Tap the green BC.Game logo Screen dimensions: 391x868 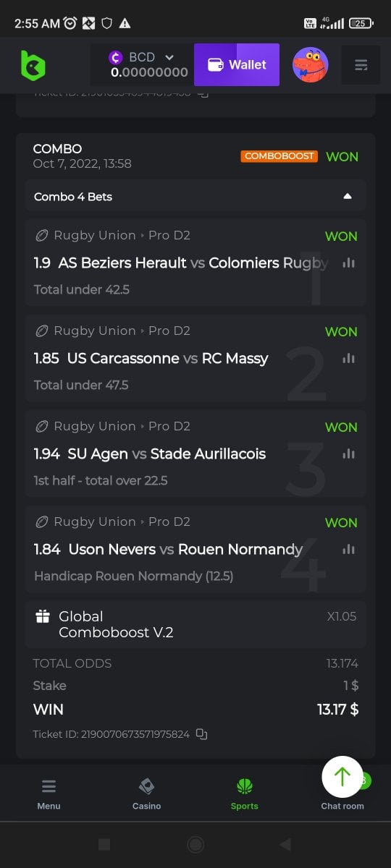coord(33,65)
